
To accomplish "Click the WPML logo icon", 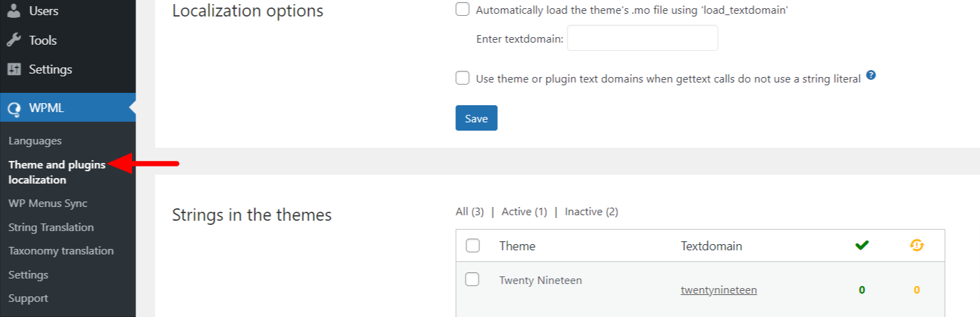I will [14, 109].
